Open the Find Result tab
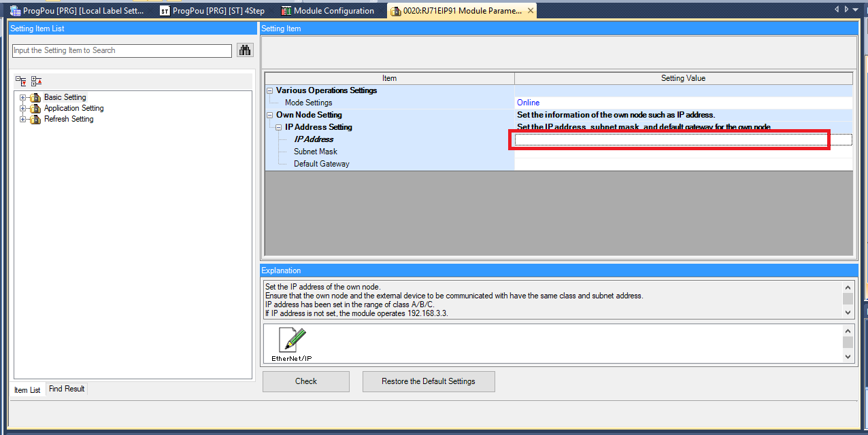The width and height of the screenshot is (868, 435). click(x=67, y=389)
